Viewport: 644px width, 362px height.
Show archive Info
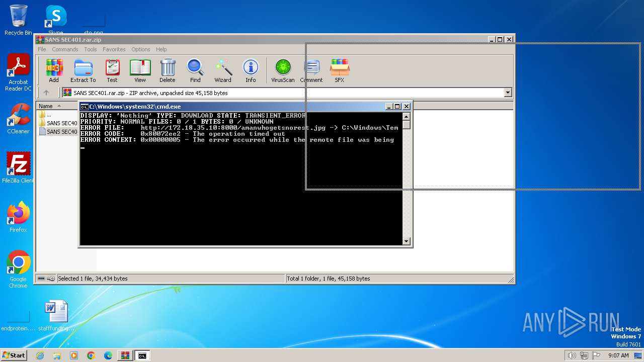click(251, 70)
